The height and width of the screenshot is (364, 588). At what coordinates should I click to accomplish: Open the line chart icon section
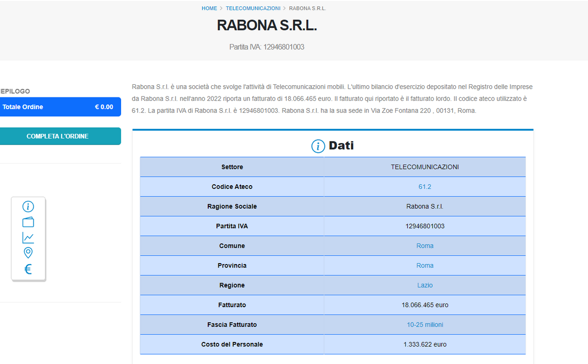pos(28,238)
